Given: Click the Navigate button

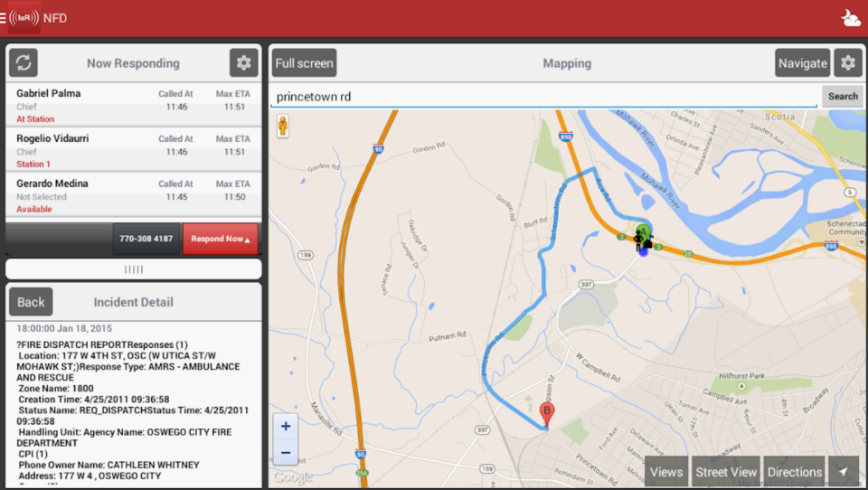Looking at the screenshot, I should point(803,62).
